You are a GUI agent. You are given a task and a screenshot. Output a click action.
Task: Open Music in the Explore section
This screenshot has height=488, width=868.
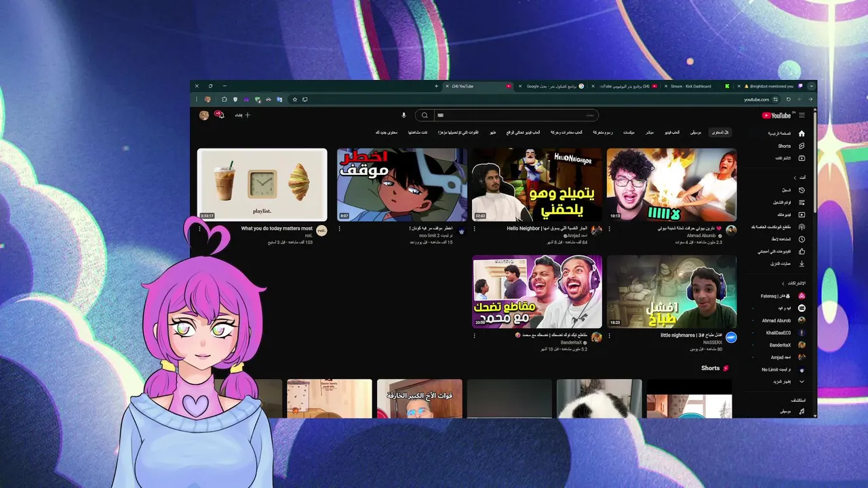tap(802, 411)
